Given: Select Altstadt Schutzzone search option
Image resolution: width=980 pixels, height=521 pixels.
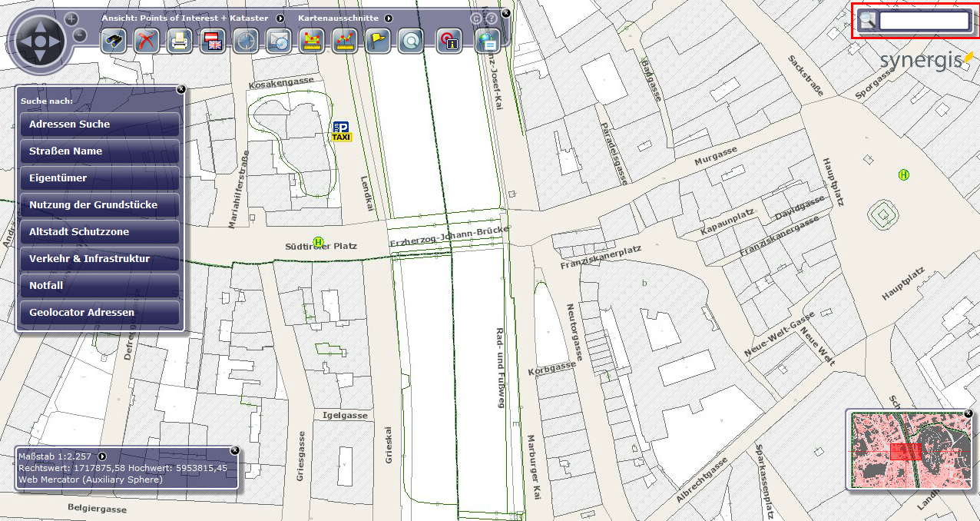Looking at the screenshot, I should click(x=99, y=232).
